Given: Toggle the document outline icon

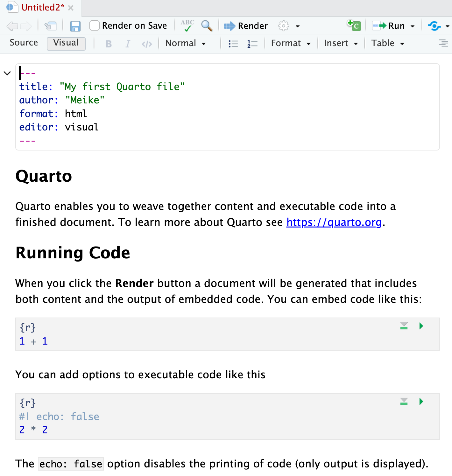Looking at the screenshot, I should (x=443, y=43).
